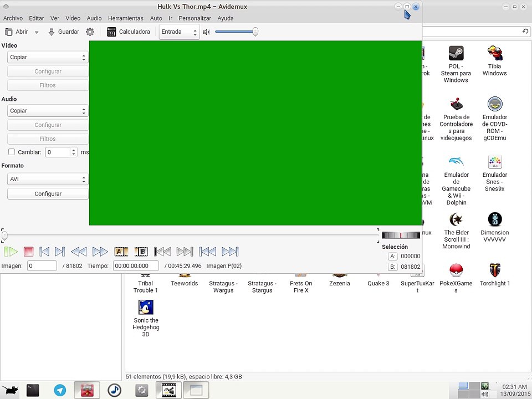
Task: Click the Abrir open-file icon
Action: tap(8, 32)
